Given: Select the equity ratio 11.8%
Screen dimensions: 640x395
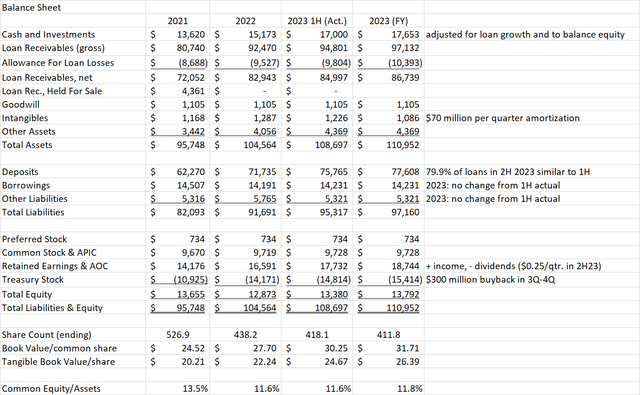Looking at the screenshot, I should coord(410,388).
